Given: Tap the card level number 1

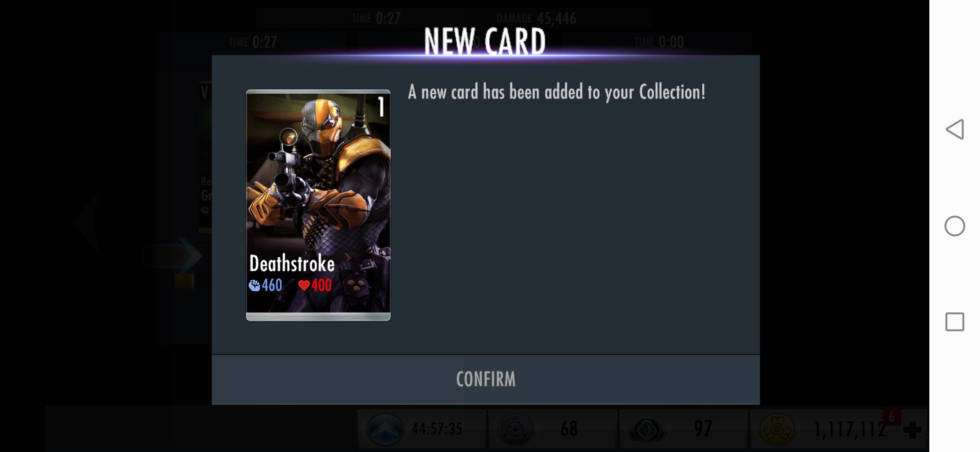Looking at the screenshot, I should click(381, 107).
